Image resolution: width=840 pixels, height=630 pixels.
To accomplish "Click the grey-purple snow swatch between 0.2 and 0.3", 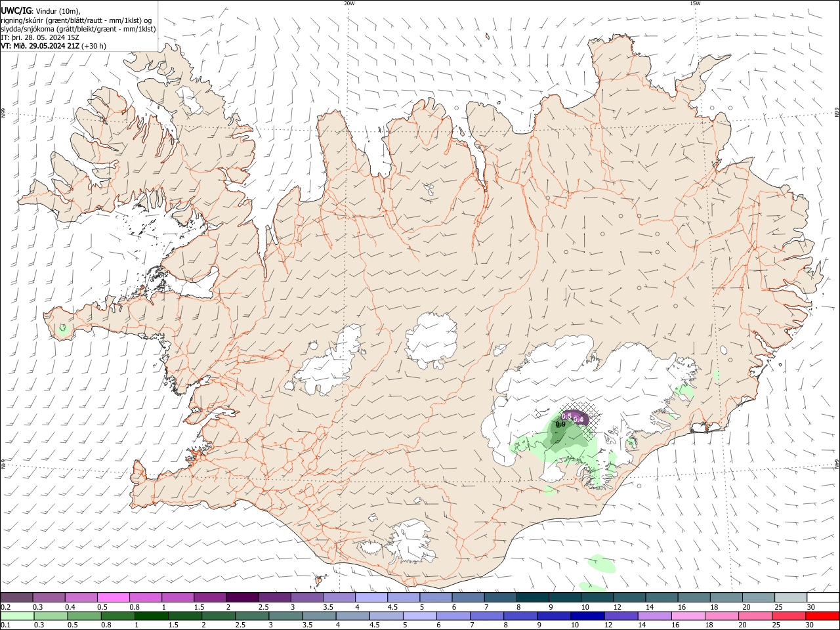I will [x=16, y=597].
